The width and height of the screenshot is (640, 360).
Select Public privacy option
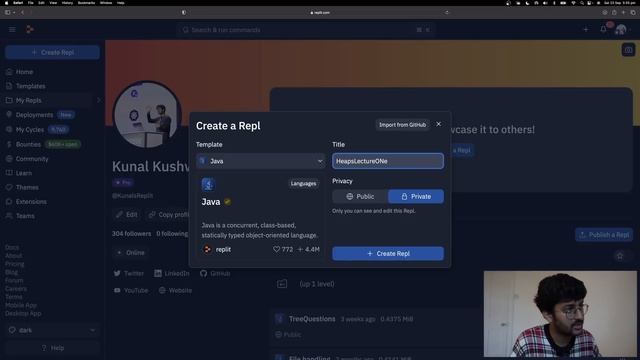click(x=360, y=197)
